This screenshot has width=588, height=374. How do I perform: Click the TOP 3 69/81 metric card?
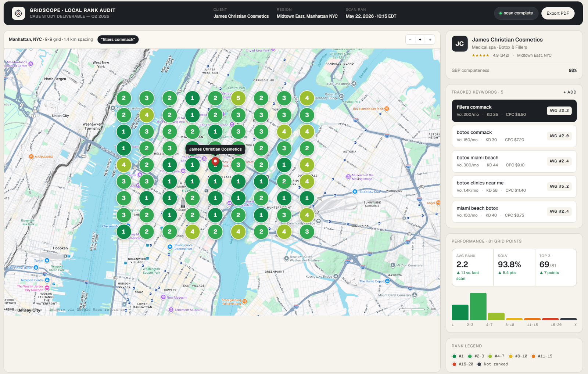pos(556,267)
